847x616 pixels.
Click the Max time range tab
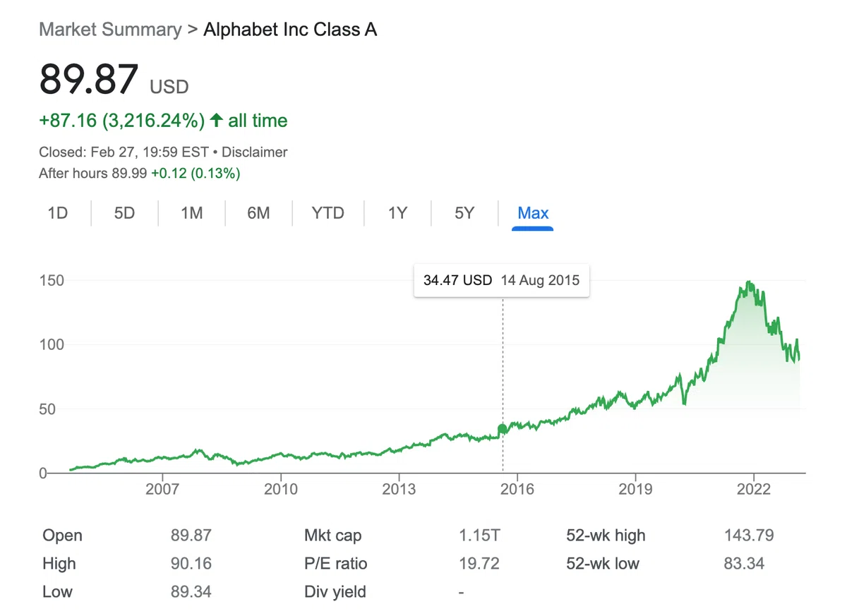(x=533, y=213)
